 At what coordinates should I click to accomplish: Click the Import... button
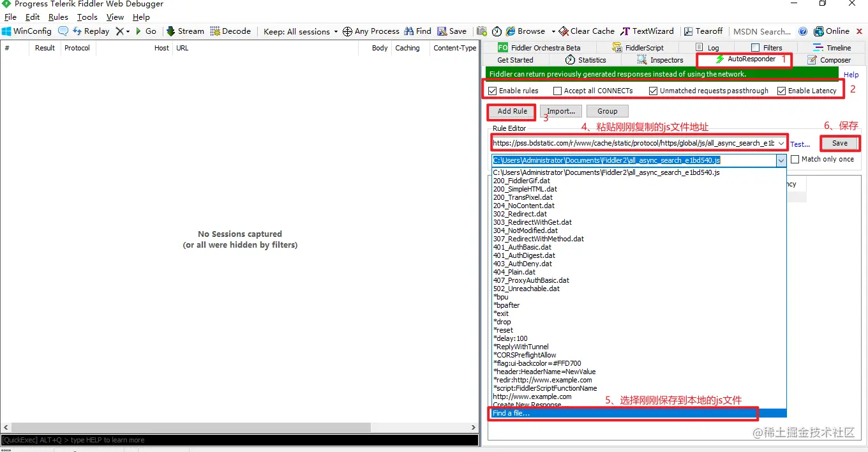click(x=561, y=111)
